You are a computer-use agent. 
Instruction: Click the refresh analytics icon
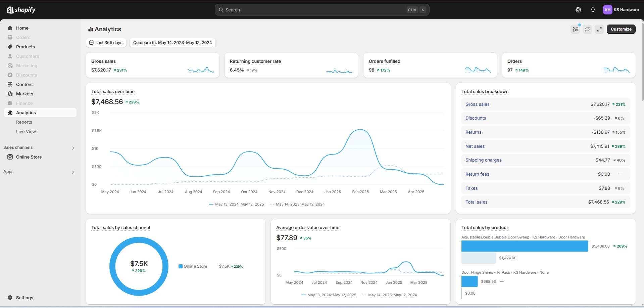click(x=587, y=29)
